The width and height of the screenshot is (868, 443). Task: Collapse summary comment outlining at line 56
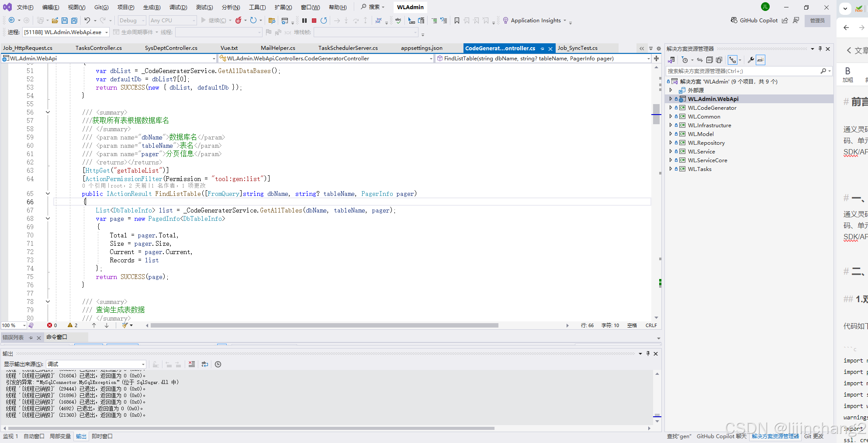coord(48,112)
